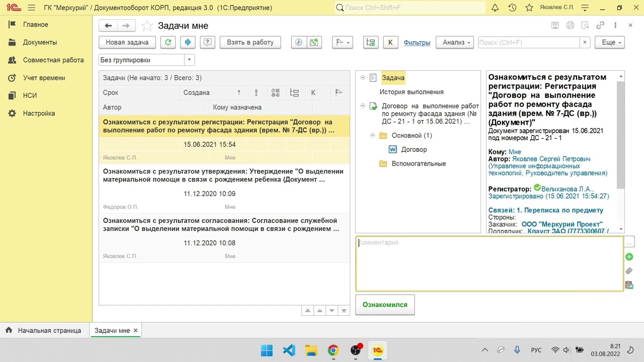The image size is (644, 362).
Task: Click the notification bell icon
Action: (x=495, y=8)
